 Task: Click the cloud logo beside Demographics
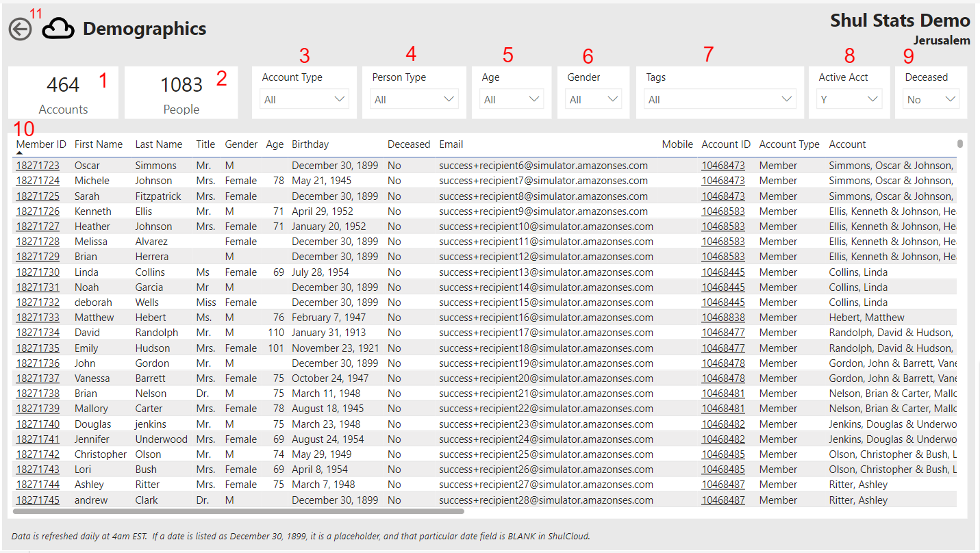[x=58, y=29]
